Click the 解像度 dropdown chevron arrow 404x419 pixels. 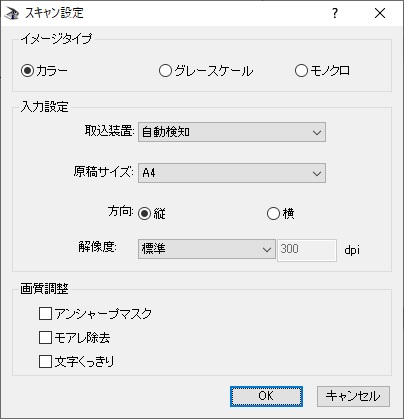coord(267,249)
